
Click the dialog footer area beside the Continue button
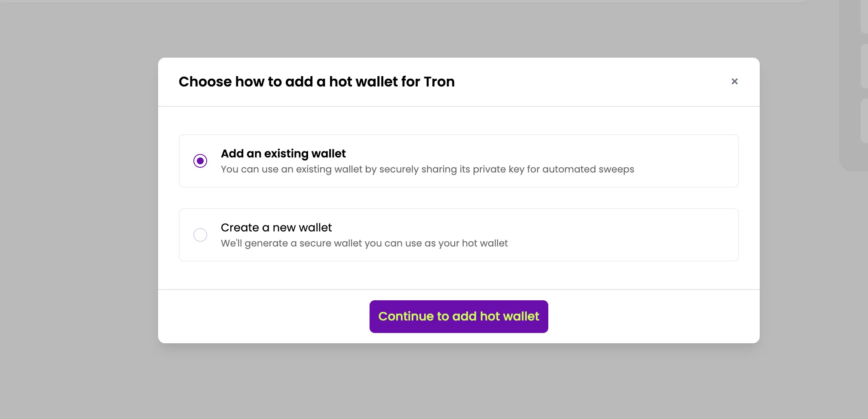645,317
